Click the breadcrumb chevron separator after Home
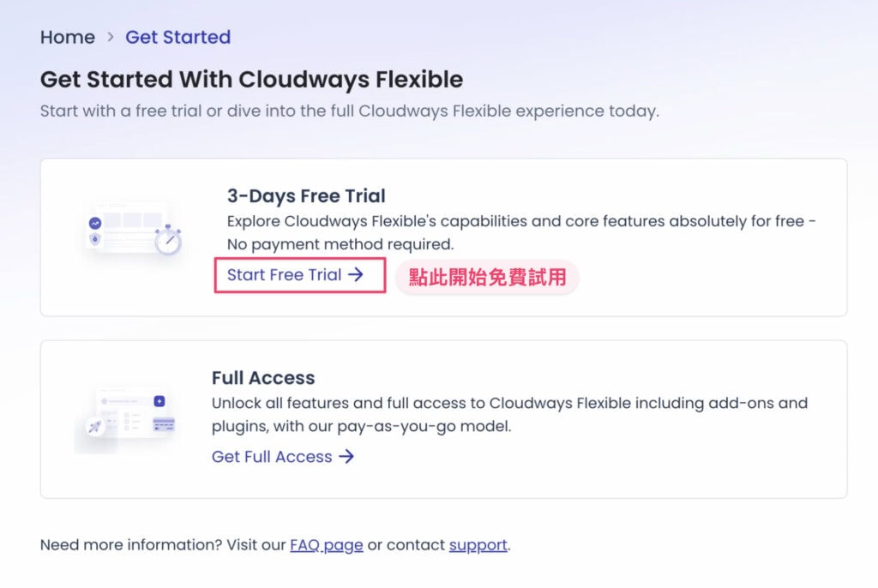 point(111,38)
